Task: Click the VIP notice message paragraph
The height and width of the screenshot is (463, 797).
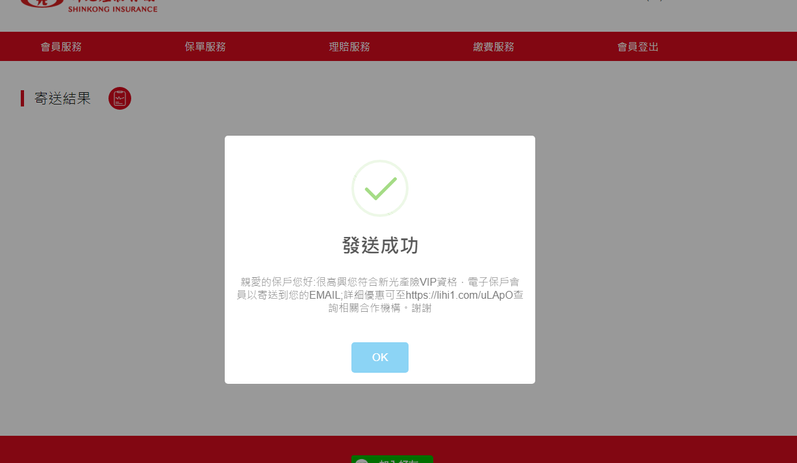Action: pyautogui.click(x=380, y=295)
